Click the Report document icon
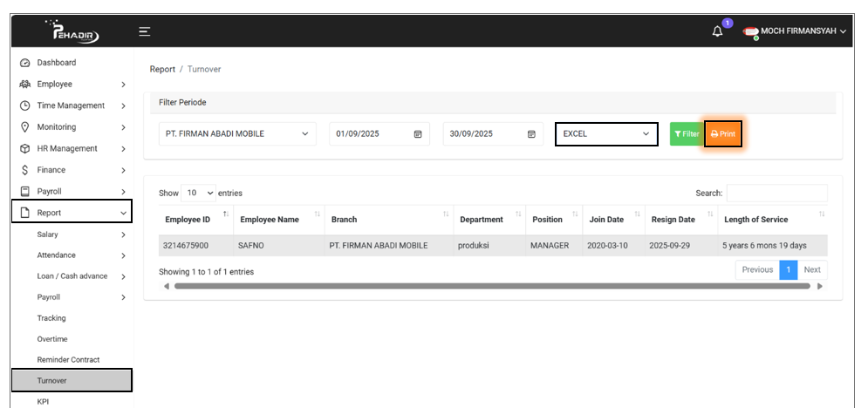The image size is (868, 408). (24, 213)
